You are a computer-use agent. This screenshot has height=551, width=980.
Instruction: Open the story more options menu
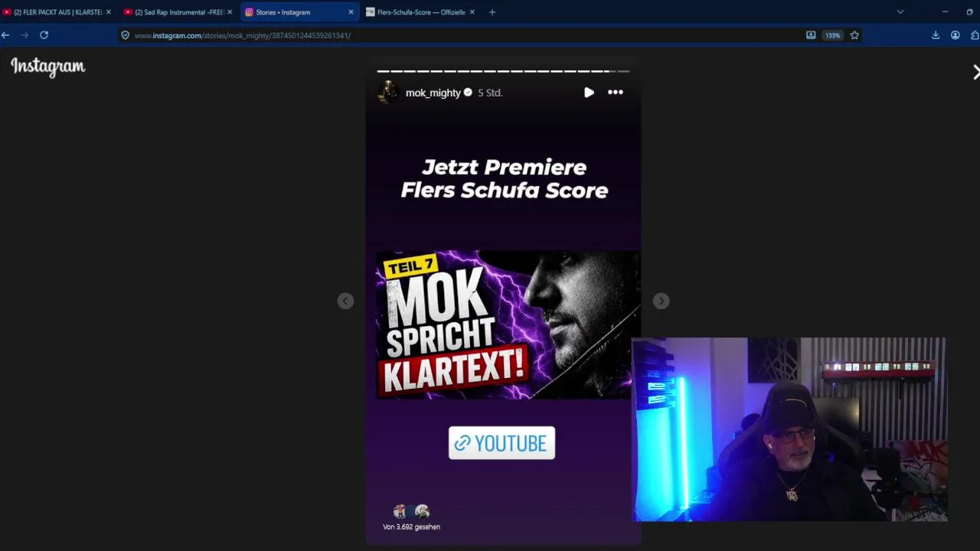point(616,93)
